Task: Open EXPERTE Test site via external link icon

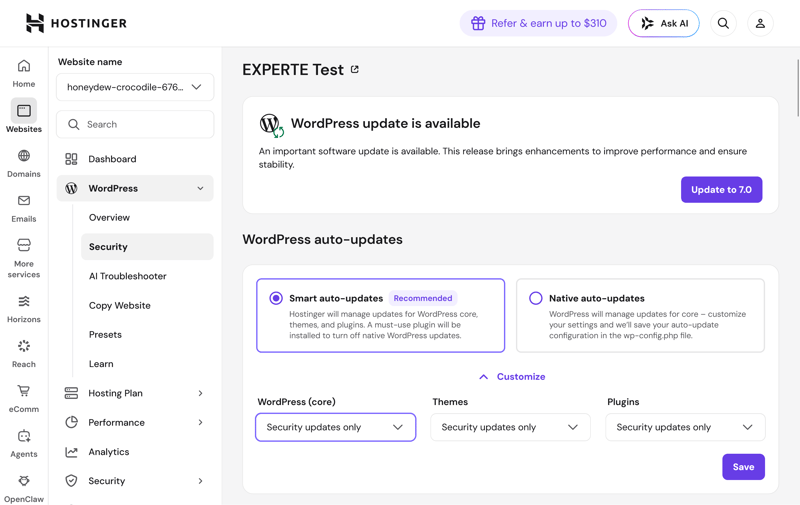Action: 355,69
